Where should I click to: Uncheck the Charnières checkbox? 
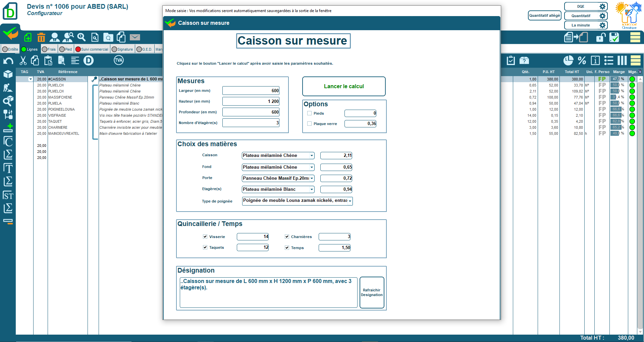click(x=287, y=236)
